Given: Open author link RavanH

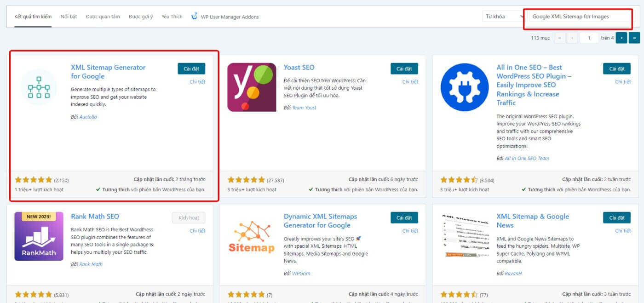Looking at the screenshot, I should coord(513,274).
